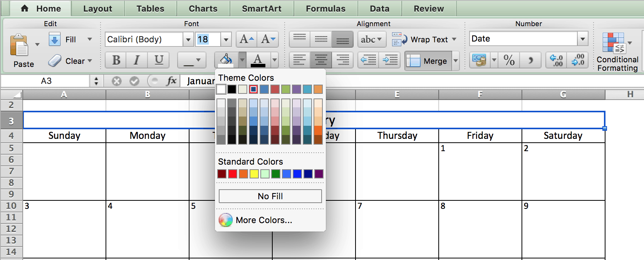Click the increase indent icon
Screen dimensions: 644x260
(390, 60)
